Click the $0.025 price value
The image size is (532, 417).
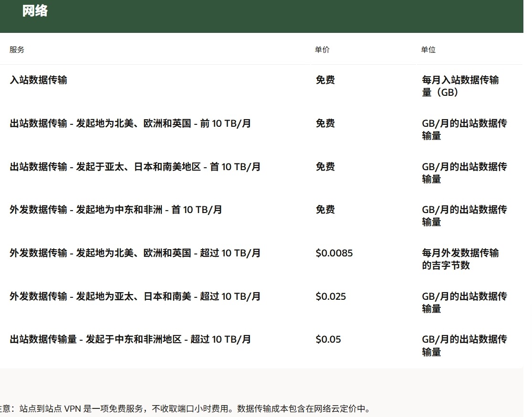tap(331, 296)
